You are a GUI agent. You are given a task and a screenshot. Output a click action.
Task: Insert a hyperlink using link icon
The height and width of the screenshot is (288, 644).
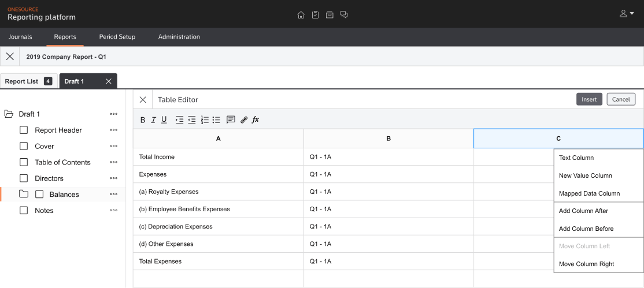click(x=244, y=120)
